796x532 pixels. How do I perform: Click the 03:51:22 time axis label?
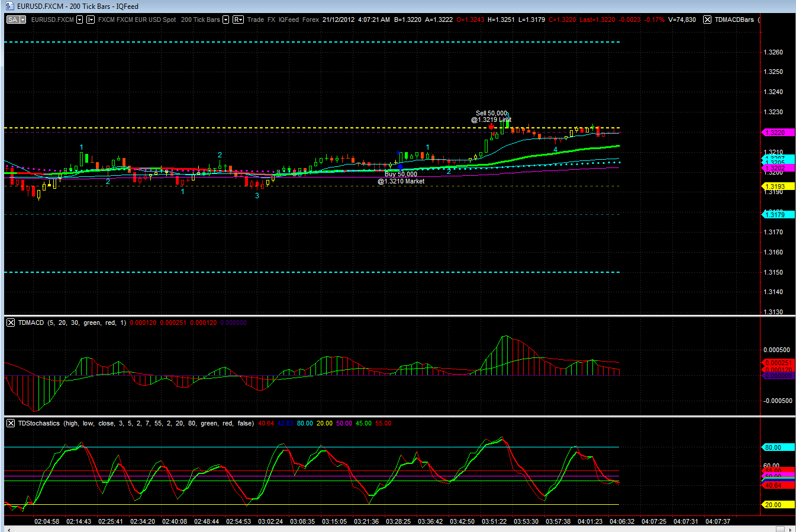click(494, 521)
